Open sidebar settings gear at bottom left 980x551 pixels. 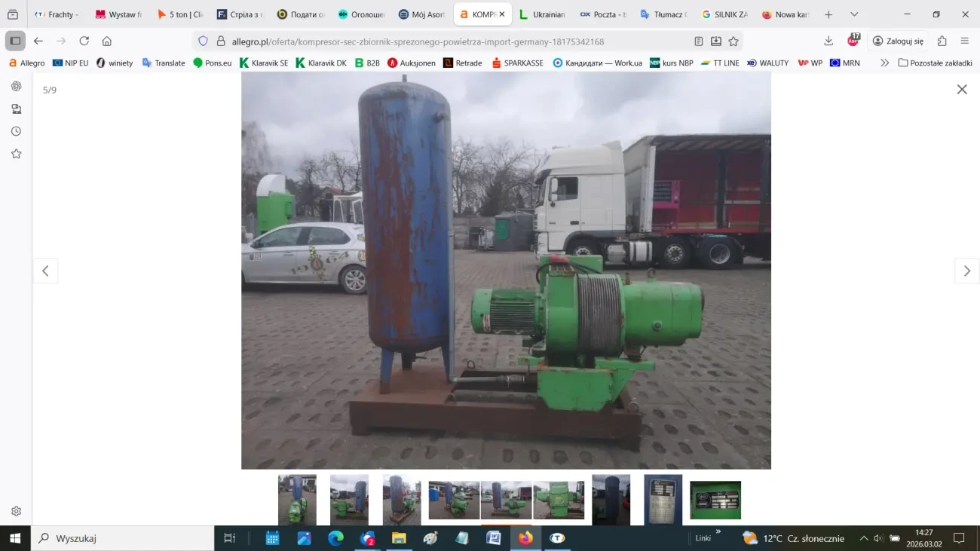coord(16,510)
